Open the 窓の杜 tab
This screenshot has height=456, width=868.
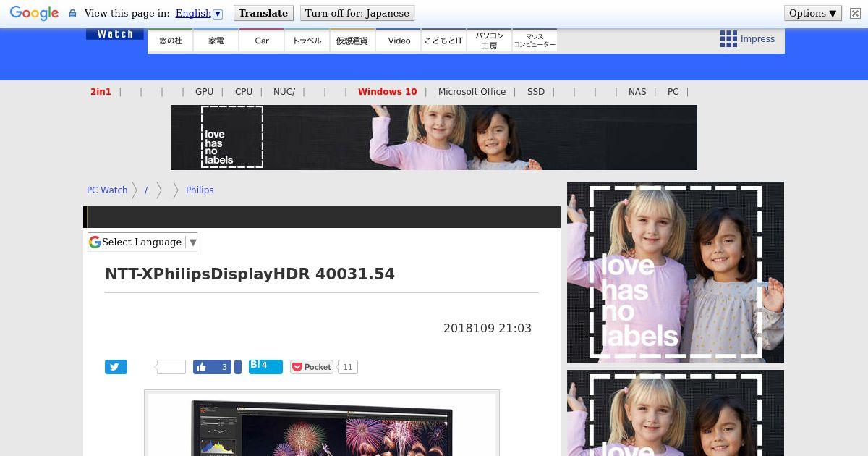pos(171,41)
